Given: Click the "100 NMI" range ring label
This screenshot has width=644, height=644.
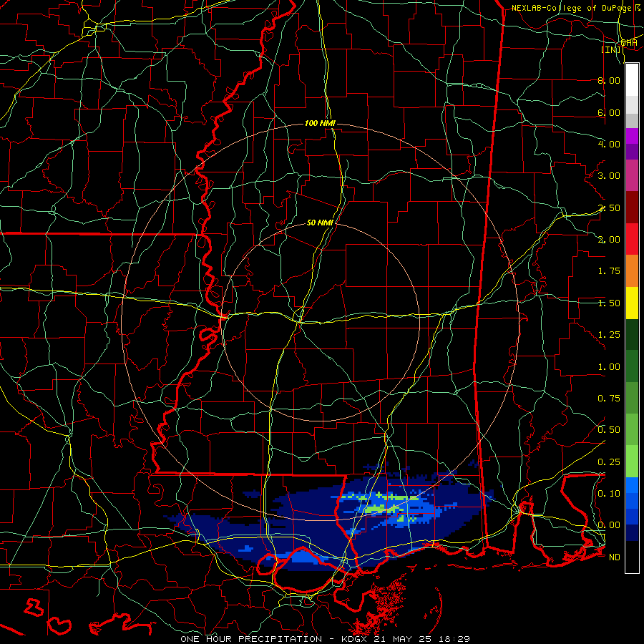Looking at the screenshot, I should 320,123.
